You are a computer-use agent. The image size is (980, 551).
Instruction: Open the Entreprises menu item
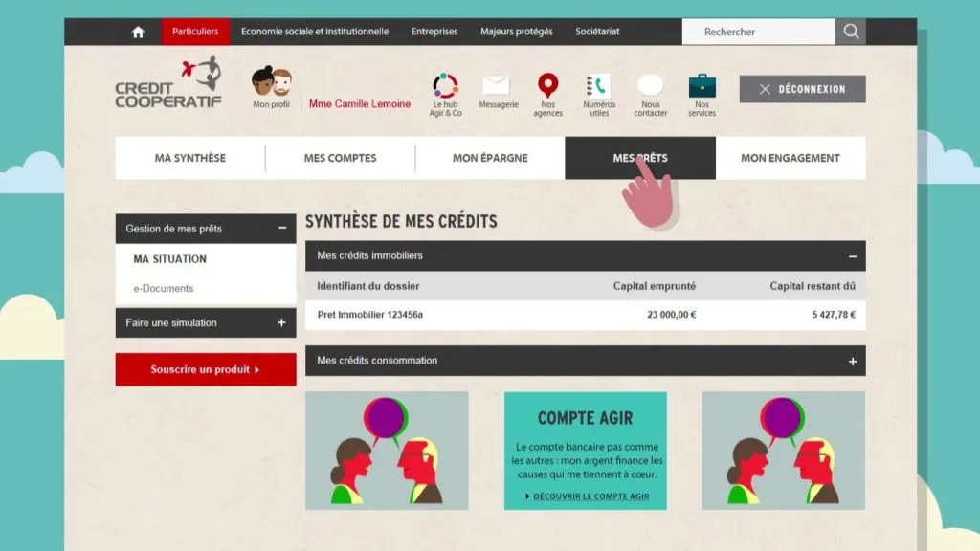coord(434,32)
